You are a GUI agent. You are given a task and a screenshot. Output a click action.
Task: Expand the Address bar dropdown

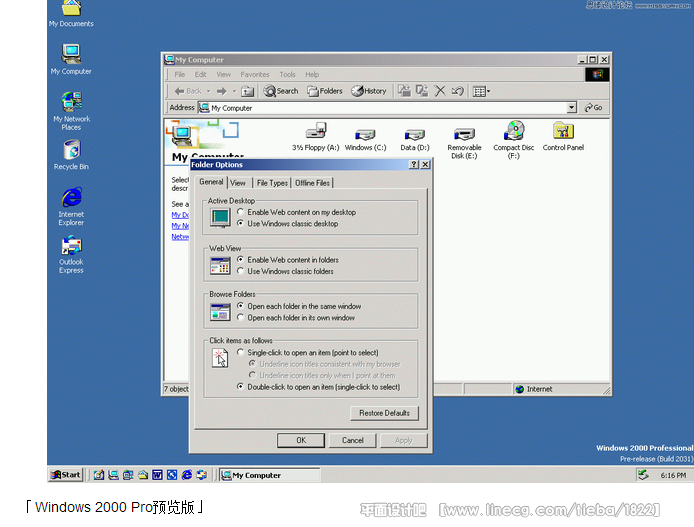(x=571, y=108)
